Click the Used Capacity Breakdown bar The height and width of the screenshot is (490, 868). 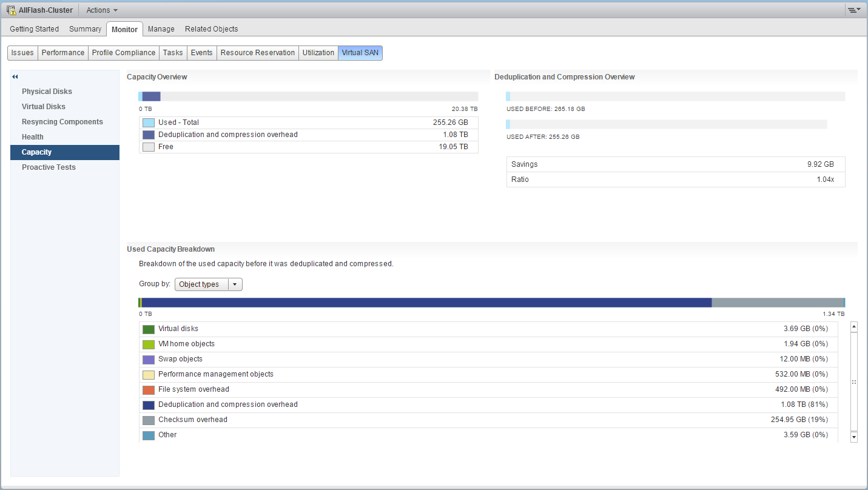click(425, 303)
